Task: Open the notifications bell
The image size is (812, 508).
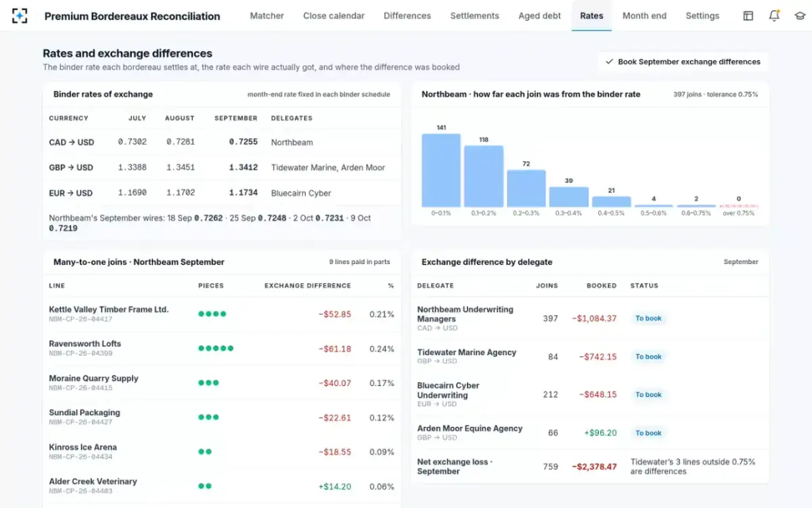Action: (x=774, y=16)
